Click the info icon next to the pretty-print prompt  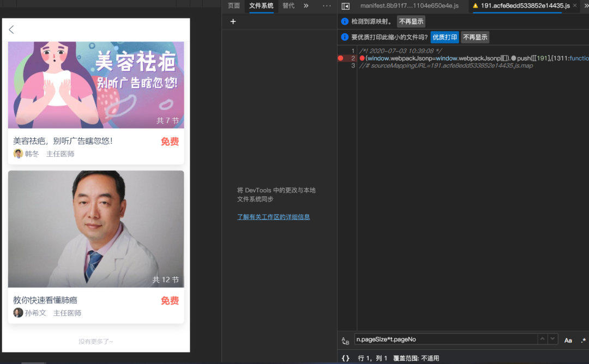pos(345,37)
